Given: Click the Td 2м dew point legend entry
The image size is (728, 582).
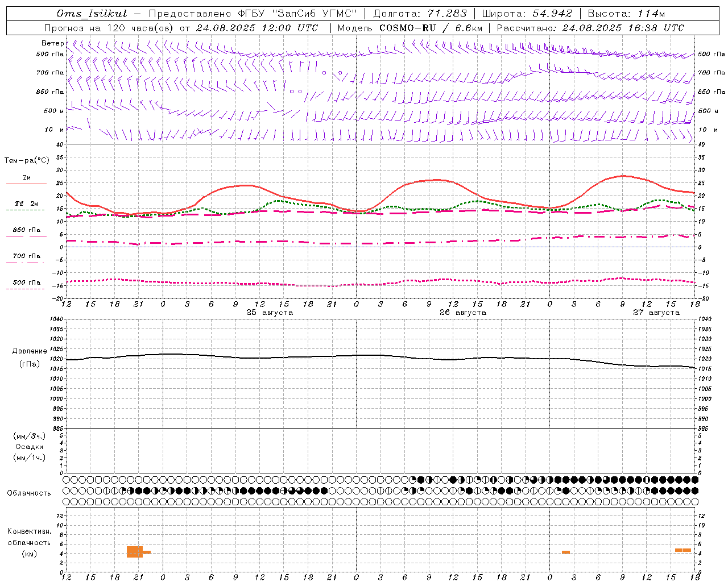Looking at the screenshot, I should point(26,203).
